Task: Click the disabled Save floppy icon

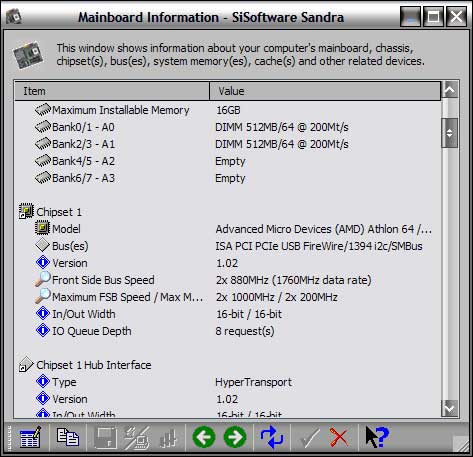Action: (105, 438)
